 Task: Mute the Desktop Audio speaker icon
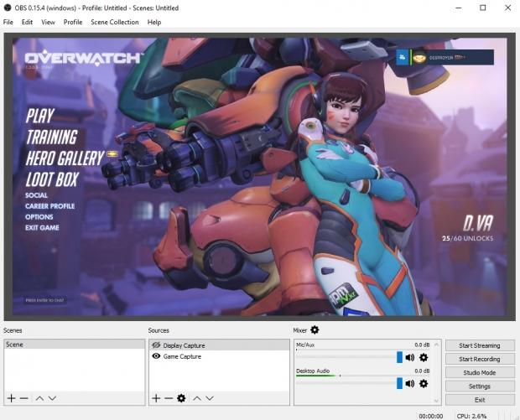pos(410,384)
